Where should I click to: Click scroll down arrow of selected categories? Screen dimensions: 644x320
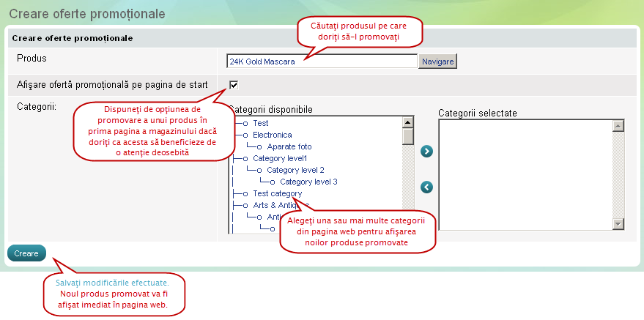click(x=618, y=224)
